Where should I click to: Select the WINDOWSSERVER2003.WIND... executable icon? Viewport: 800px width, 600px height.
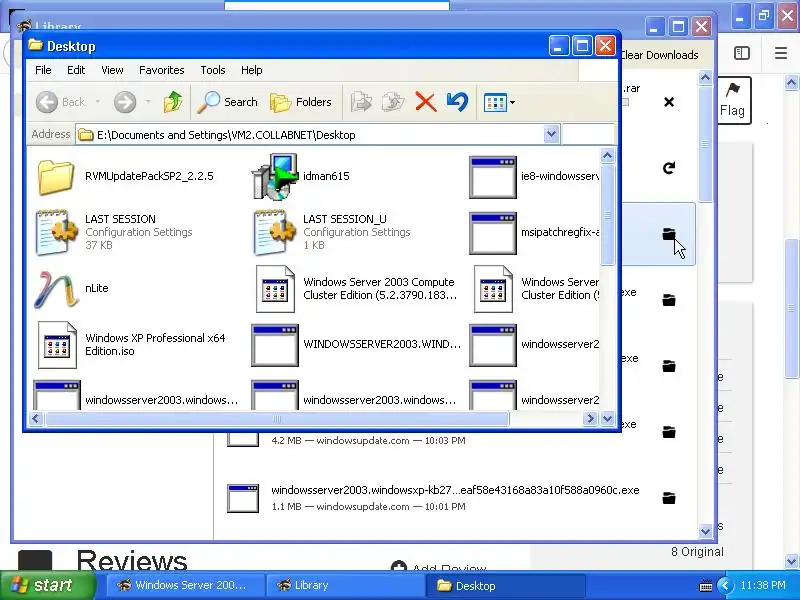point(275,345)
